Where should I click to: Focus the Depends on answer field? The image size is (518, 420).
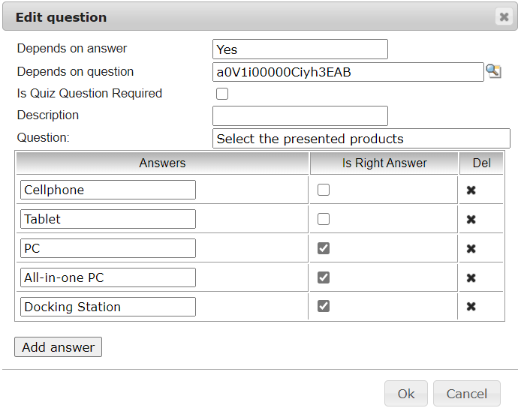pyautogui.click(x=300, y=49)
